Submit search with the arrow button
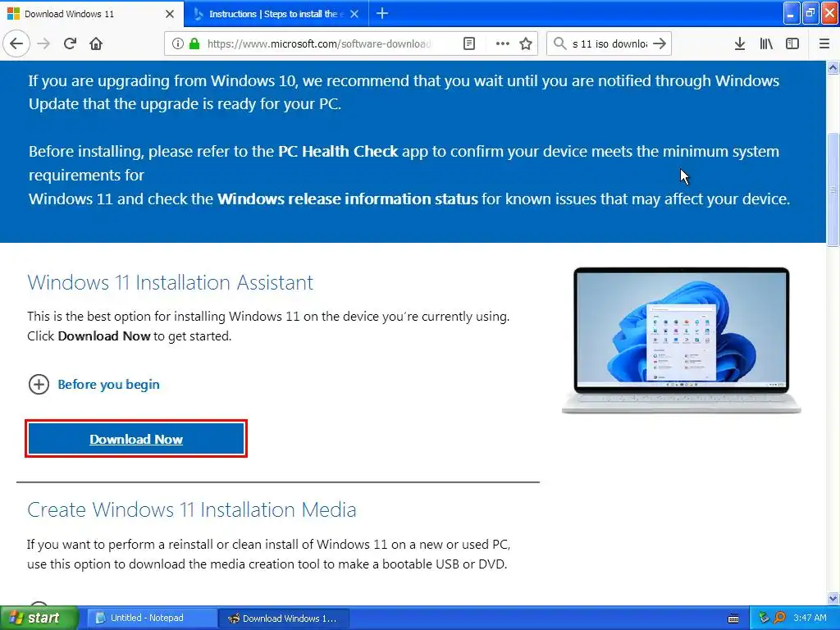This screenshot has height=630, width=840. pos(660,43)
